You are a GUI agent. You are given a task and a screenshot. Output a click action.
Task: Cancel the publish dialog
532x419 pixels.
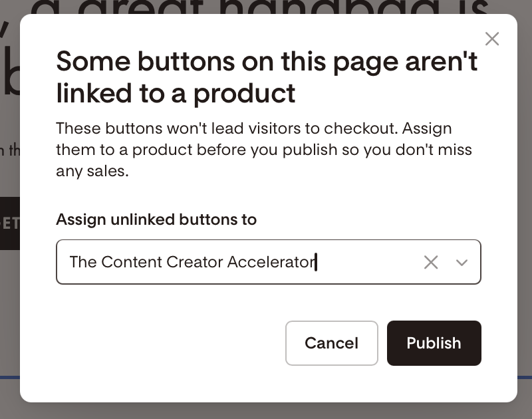coord(331,343)
